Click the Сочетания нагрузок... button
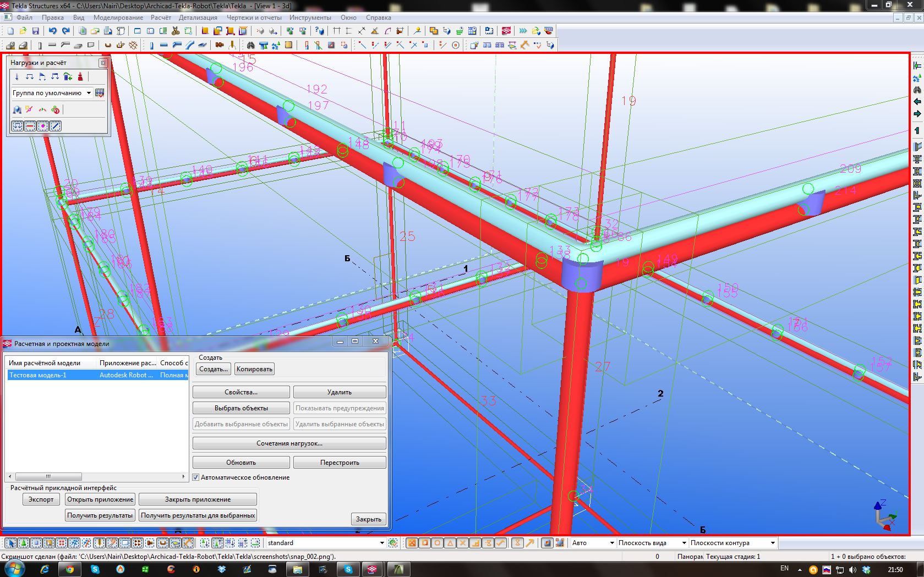The width and height of the screenshot is (924, 577). tap(289, 443)
